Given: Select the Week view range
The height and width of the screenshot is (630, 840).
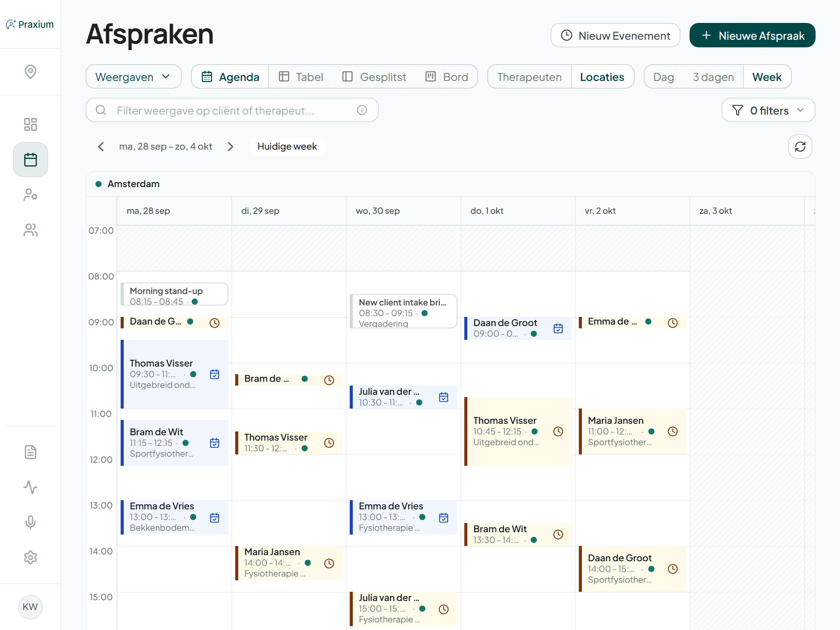Looking at the screenshot, I should [x=767, y=77].
